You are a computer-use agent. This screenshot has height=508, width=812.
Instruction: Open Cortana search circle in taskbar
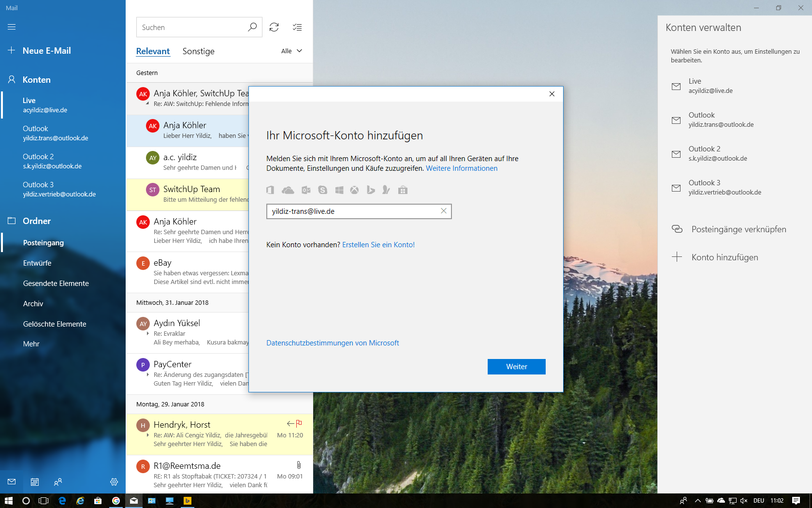click(26, 501)
